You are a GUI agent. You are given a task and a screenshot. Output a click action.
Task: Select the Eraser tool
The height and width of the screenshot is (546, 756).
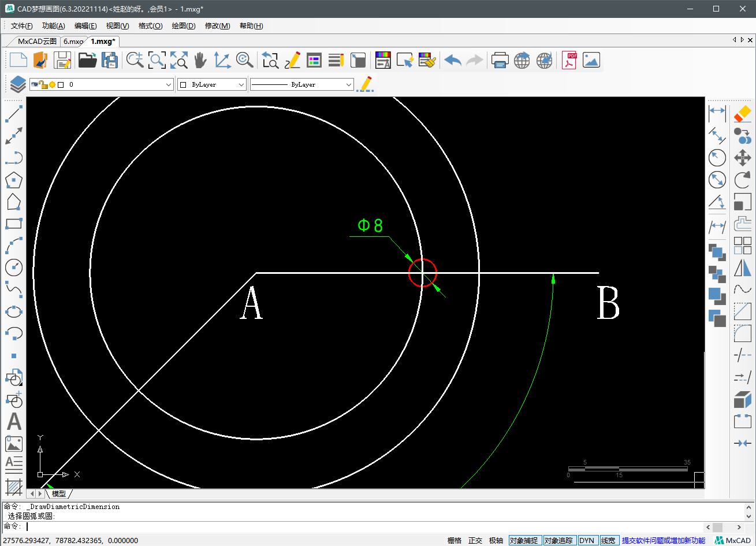tap(743, 114)
